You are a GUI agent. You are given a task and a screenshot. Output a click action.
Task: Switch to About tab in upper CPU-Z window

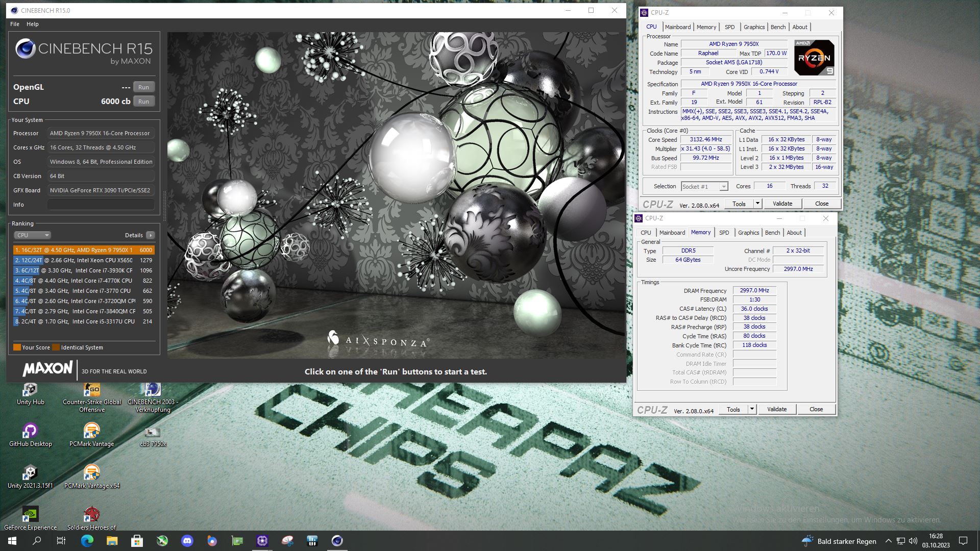(800, 27)
